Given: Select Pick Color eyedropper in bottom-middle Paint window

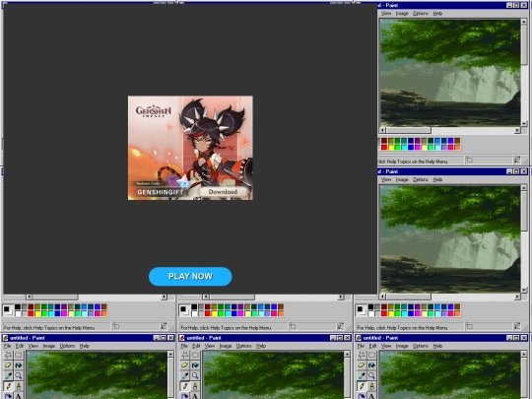Looking at the screenshot, I should pos(185,376).
